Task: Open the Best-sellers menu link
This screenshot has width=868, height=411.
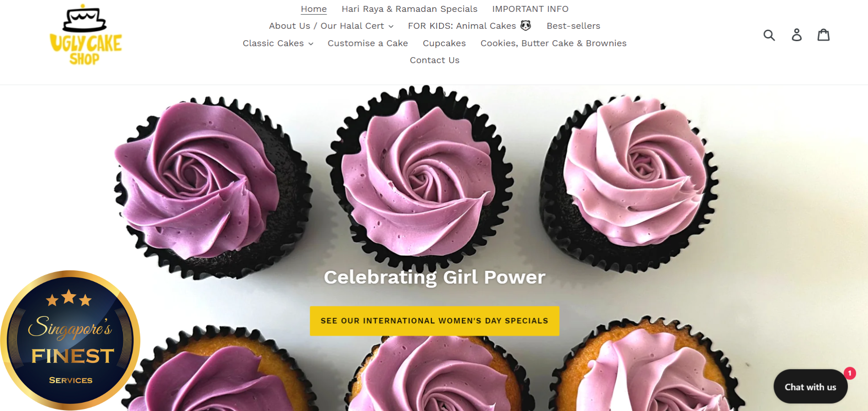Action: point(573,26)
